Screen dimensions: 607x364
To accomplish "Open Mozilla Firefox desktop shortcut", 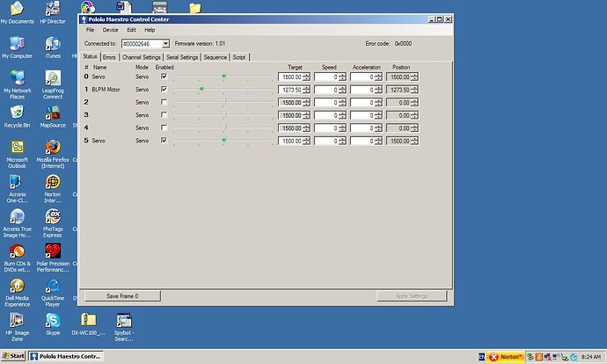I will pyautogui.click(x=53, y=148).
